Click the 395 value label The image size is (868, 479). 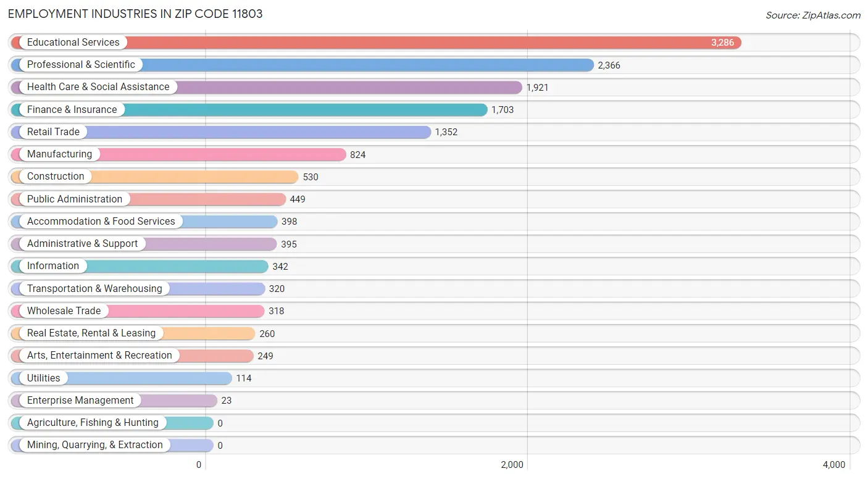click(x=289, y=244)
